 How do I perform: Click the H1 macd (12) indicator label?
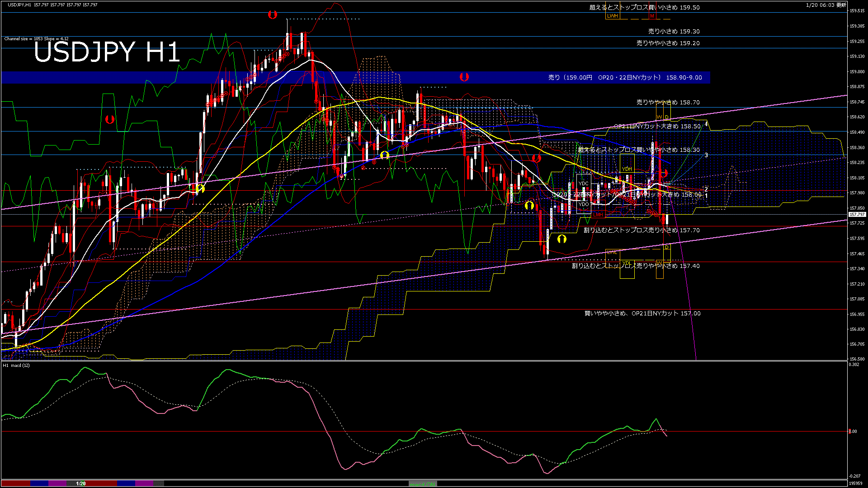tap(16, 365)
